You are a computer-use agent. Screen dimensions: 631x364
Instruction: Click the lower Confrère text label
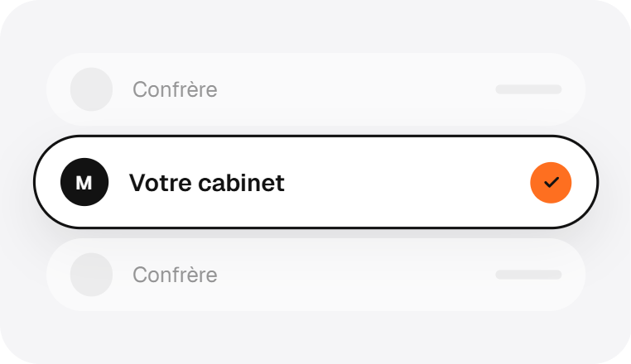click(175, 275)
